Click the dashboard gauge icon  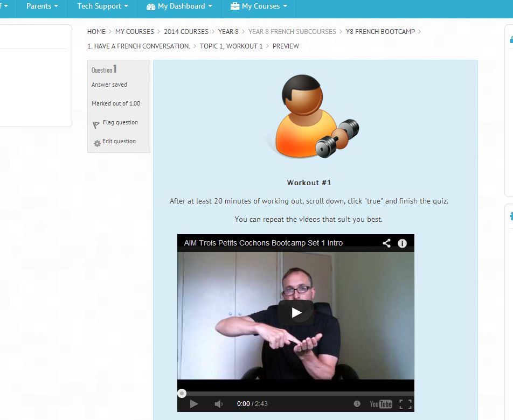coord(151,6)
